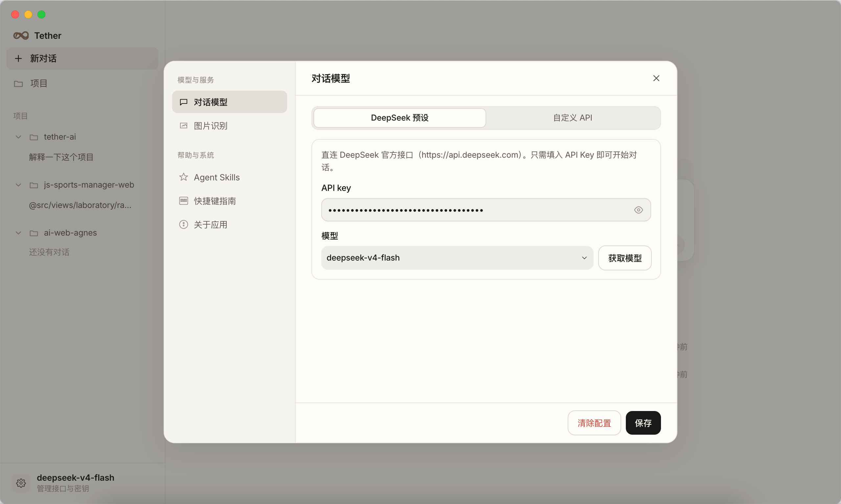Click 管理接口与密钥 text at bottom
Viewport: 841px width, 504px height.
[63, 488]
